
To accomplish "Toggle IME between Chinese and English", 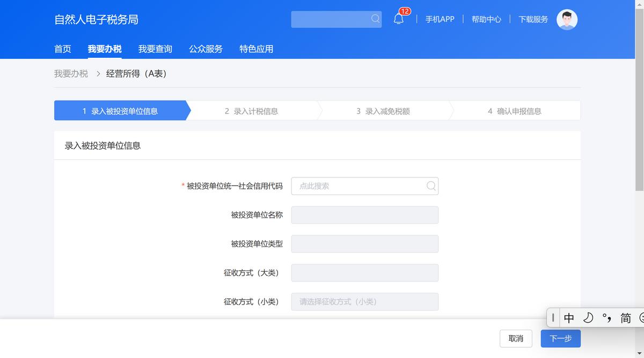I will [568, 318].
